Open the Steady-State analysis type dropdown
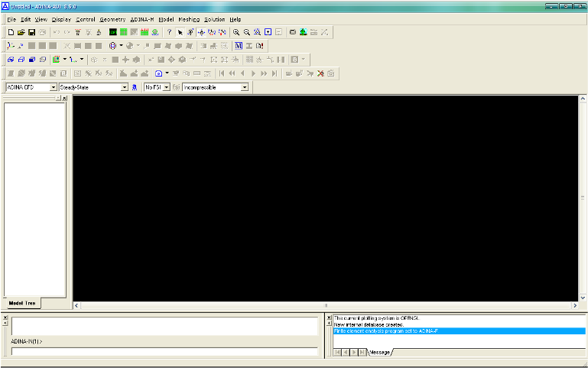 [124, 87]
